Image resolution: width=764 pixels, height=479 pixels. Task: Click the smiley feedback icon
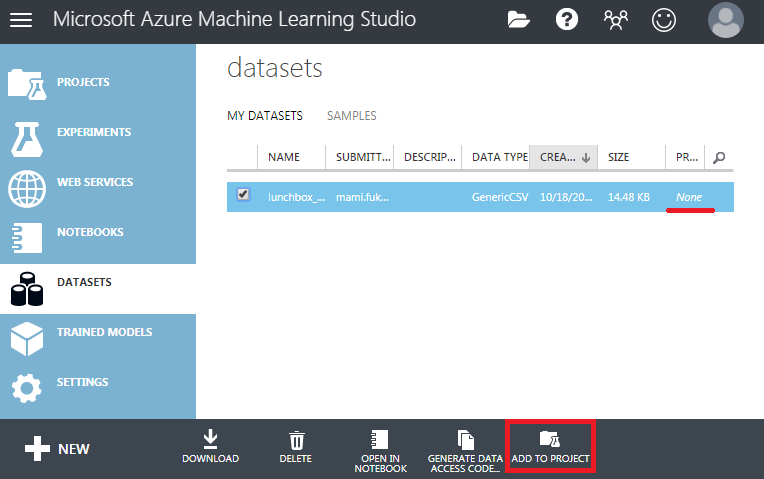tap(664, 20)
